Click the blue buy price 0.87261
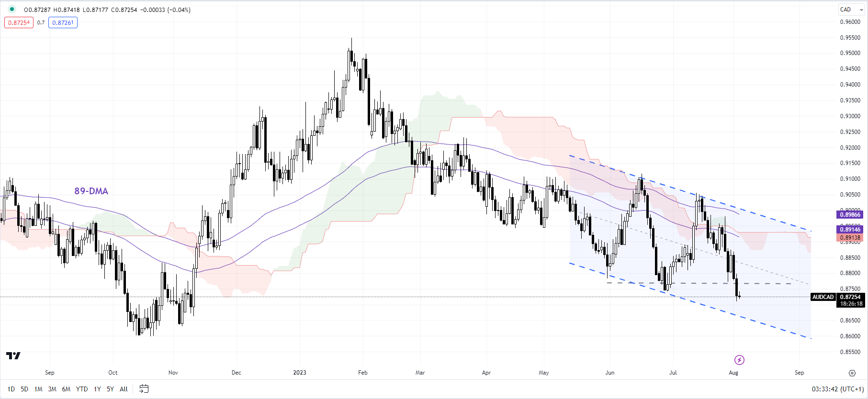 tap(63, 22)
